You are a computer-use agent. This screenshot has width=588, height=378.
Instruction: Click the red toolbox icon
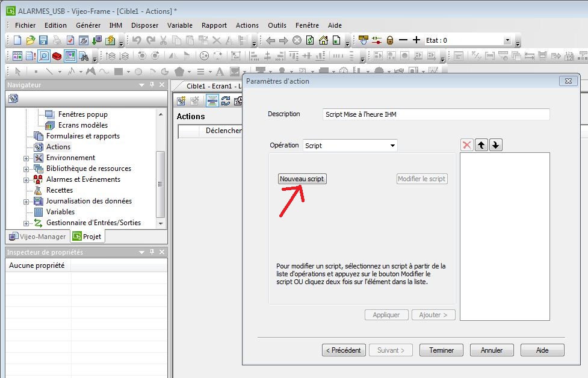coord(57,56)
